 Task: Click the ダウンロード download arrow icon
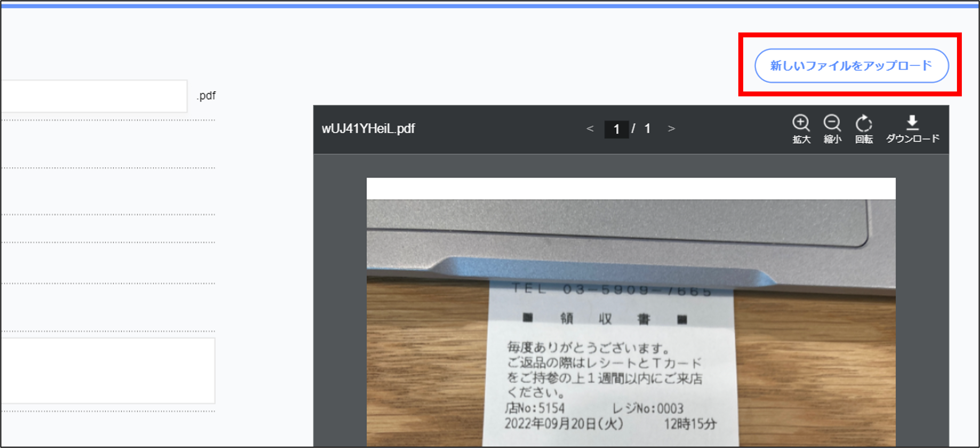912,122
